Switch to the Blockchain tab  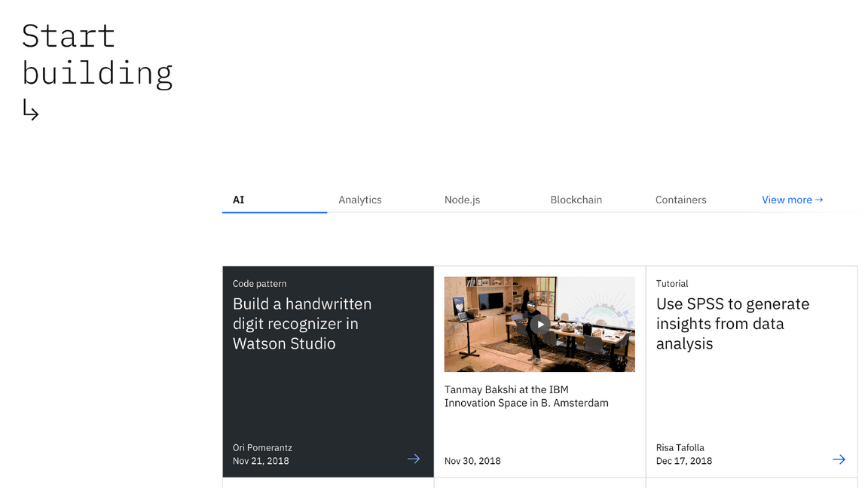[576, 200]
